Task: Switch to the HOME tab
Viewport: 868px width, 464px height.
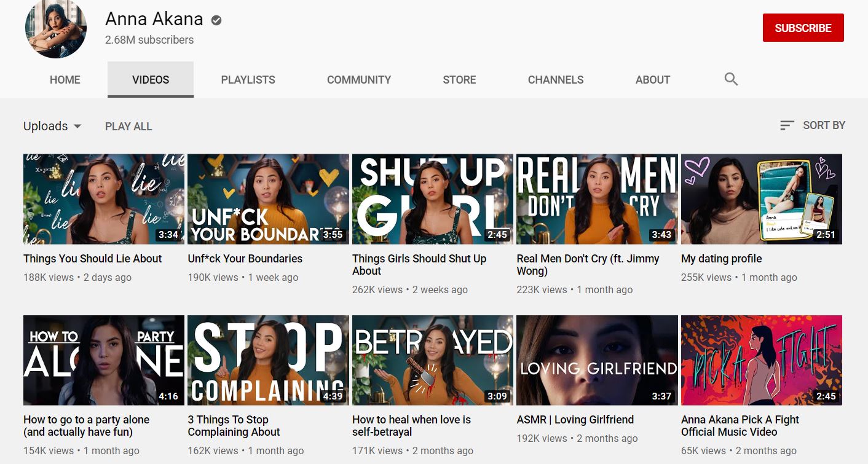Action: [65, 80]
